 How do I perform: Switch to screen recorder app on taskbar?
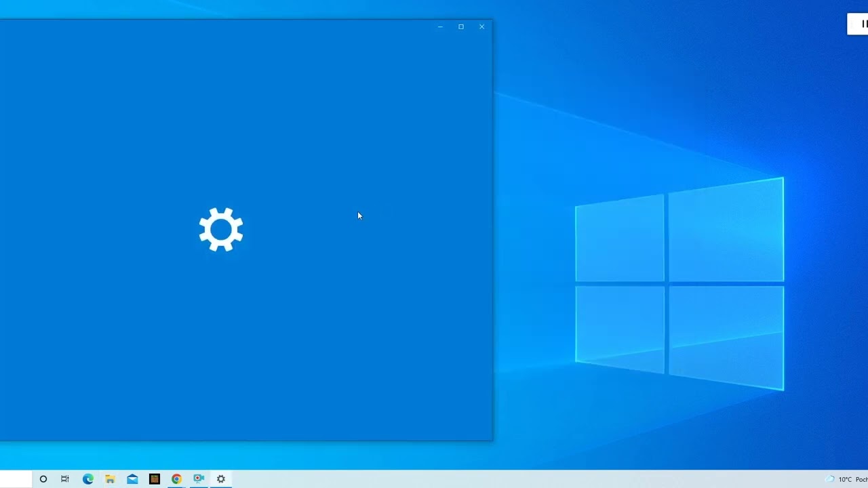click(x=199, y=479)
